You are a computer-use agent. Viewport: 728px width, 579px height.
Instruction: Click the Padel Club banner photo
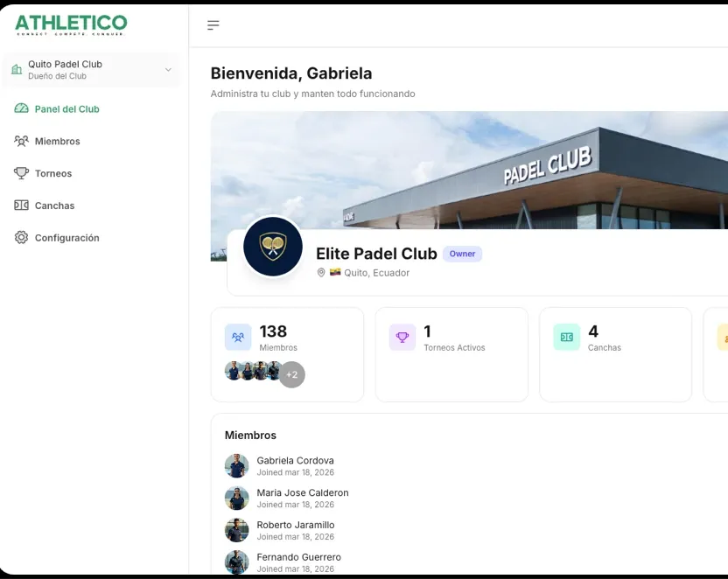click(x=469, y=170)
